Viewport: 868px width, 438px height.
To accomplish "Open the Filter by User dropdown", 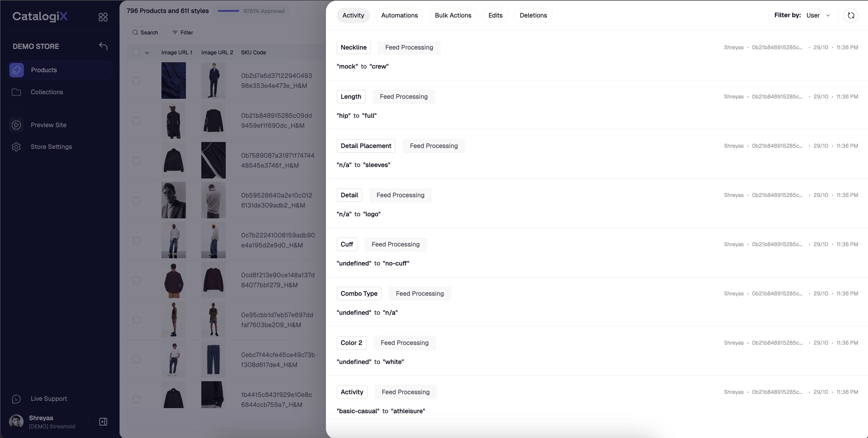I will point(818,15).
